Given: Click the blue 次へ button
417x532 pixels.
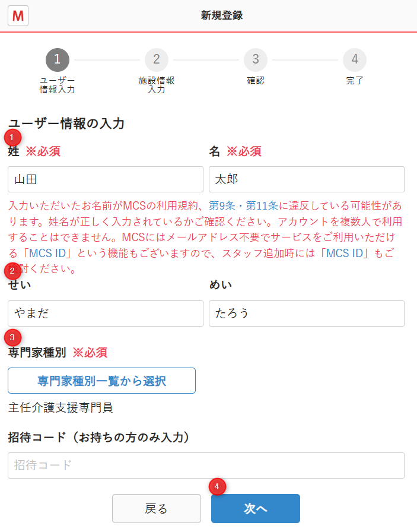Looking at the screenshot, I should click(256, 509).
